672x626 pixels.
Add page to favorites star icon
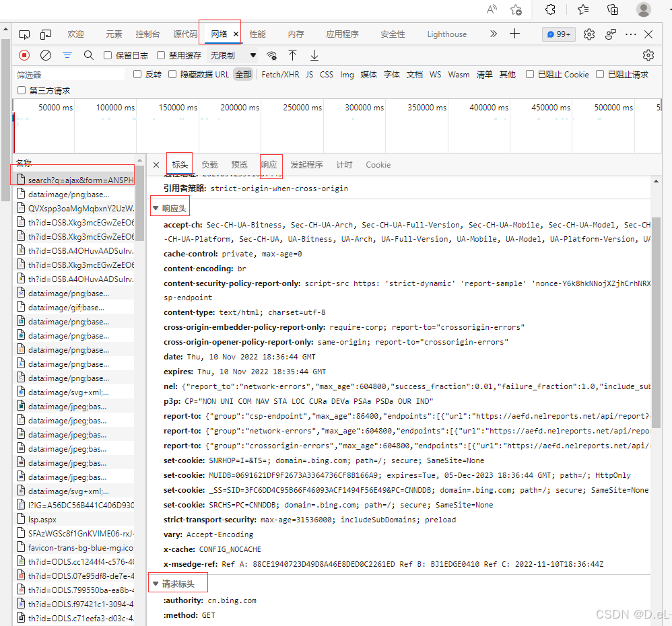coord(516,9)
